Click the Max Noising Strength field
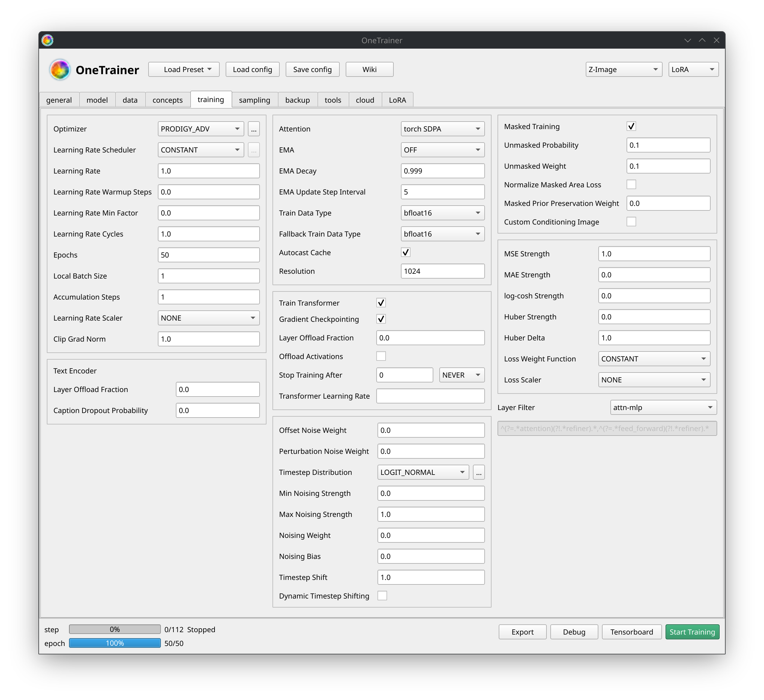Screen dimensions: 764x700 pos(431,514)
